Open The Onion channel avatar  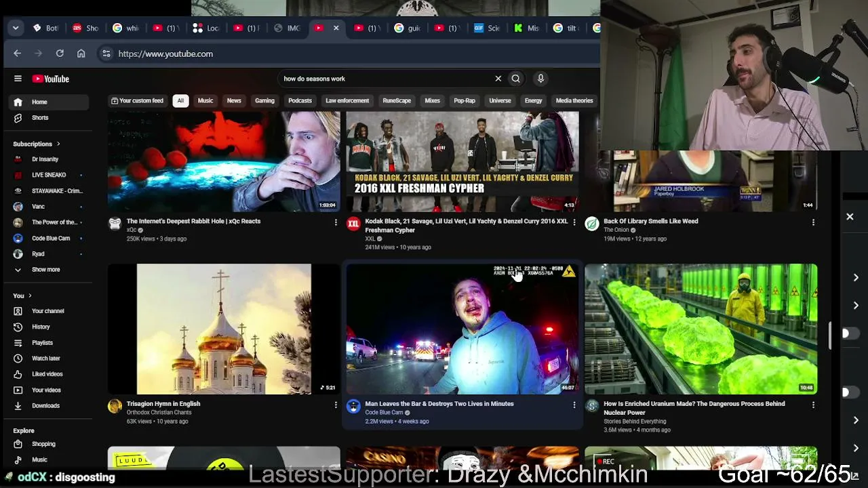point(592,224)
